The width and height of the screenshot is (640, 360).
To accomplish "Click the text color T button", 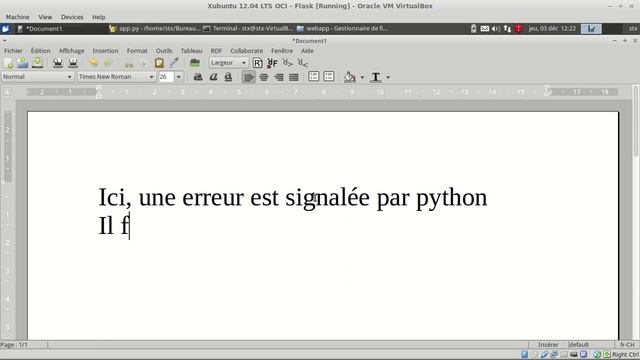I will [376, 77].
